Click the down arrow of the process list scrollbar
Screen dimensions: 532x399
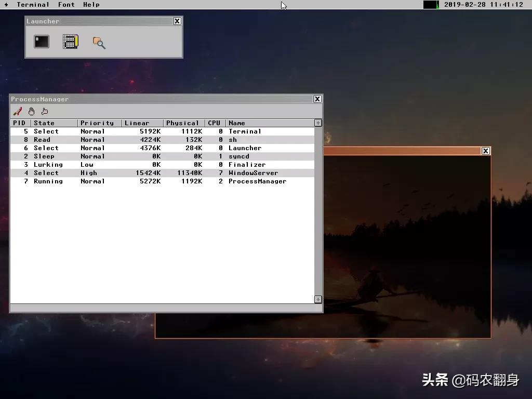(317, 299)
